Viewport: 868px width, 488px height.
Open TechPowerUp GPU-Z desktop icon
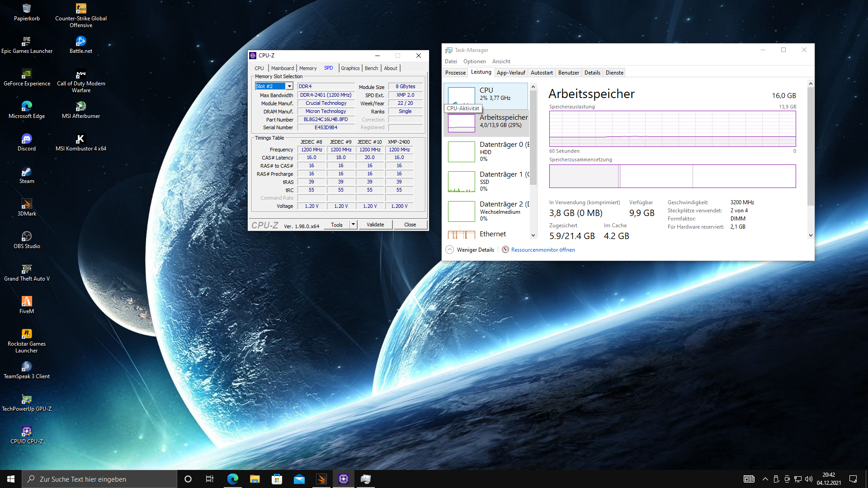(27, 399)
